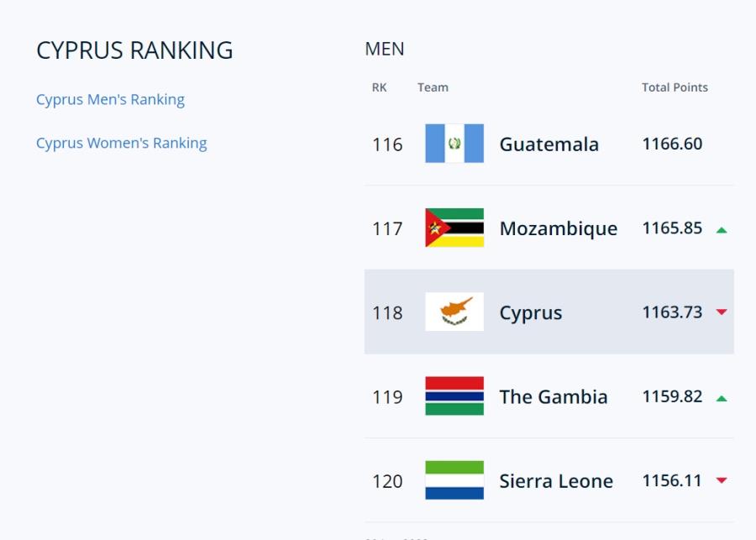The height and width of the screenshot is (540, 756).
Task: Click the Mozambique flag icon
Action: (454, 228)
